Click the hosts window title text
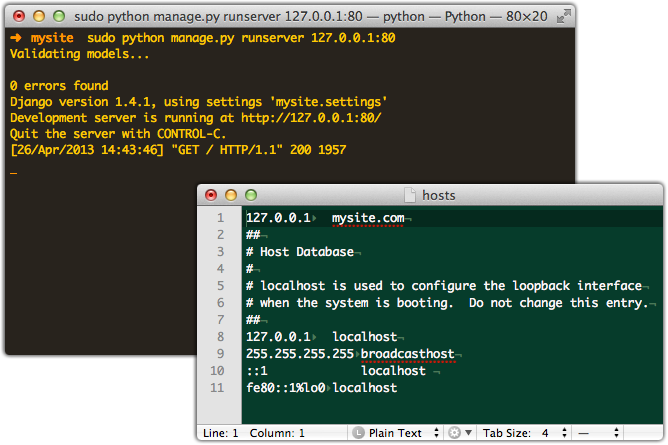 (438, 195)
